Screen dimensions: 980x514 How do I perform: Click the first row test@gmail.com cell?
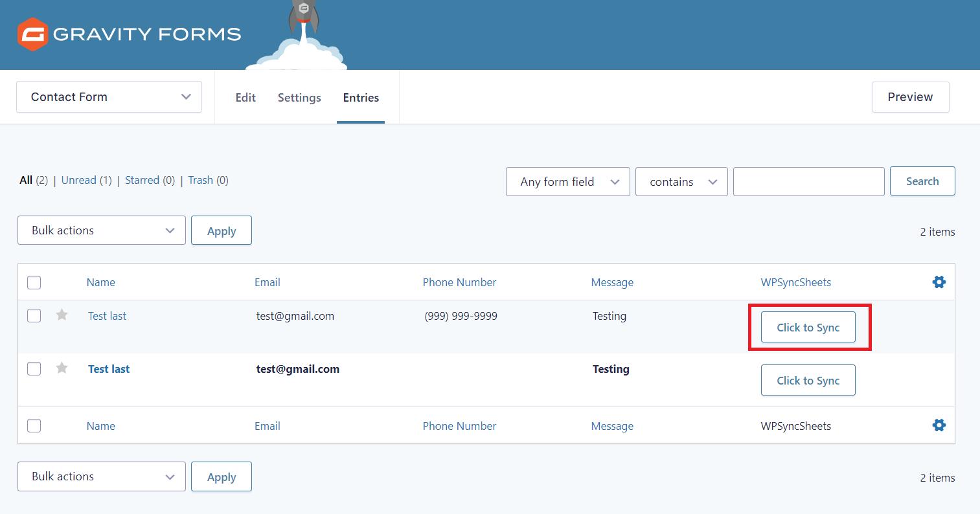[x=295, y=316]
